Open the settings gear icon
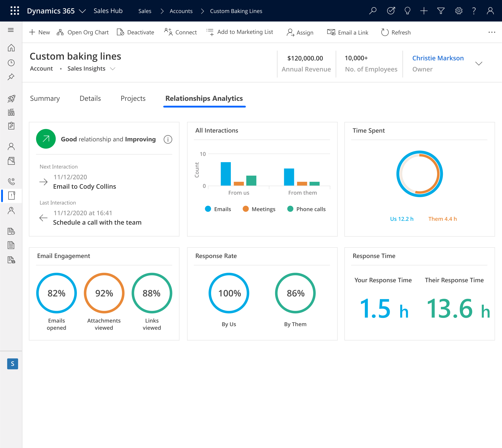This screenshot has width=502, height=448. 459,11
